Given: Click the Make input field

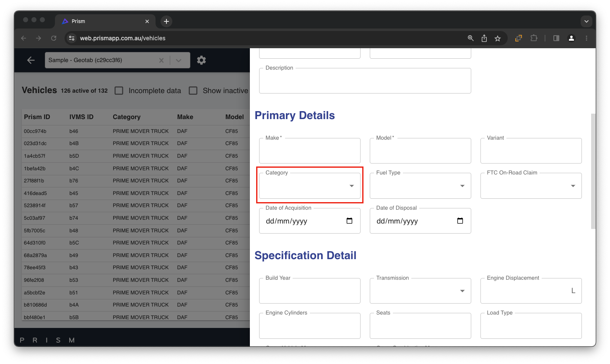Looking at the screenshot, I should (x=310, y=151).
